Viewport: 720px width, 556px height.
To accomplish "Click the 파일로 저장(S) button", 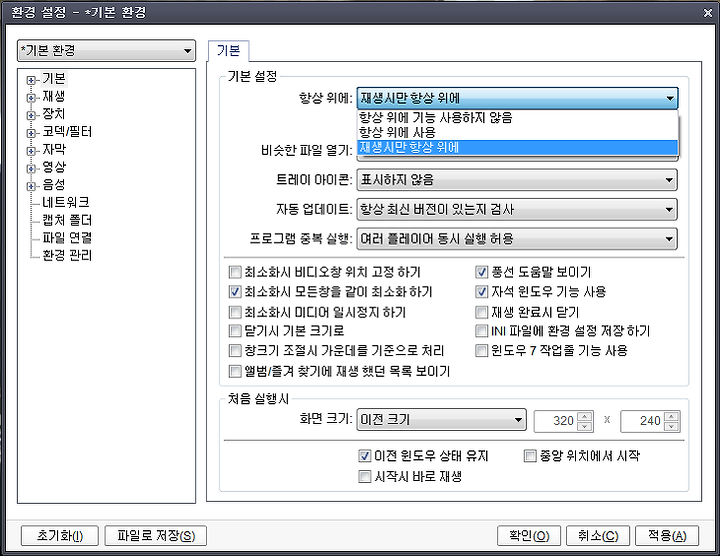I will click(156, 536).
